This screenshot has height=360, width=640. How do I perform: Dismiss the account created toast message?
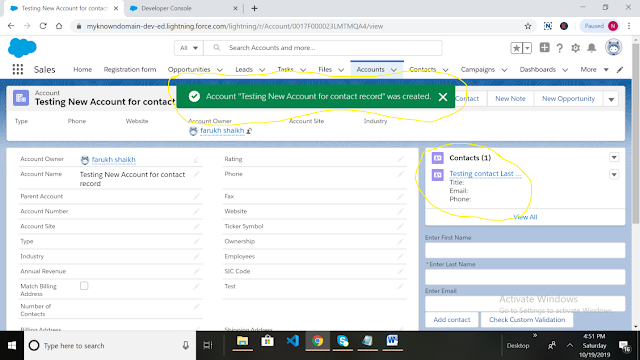tap(443, 97)
